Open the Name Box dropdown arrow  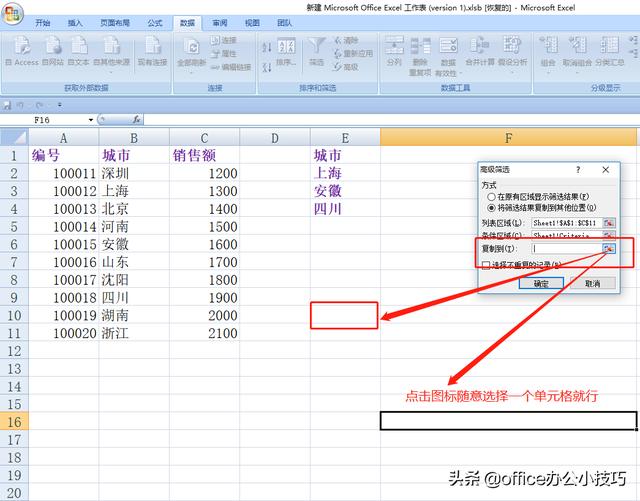coord(91,120)
